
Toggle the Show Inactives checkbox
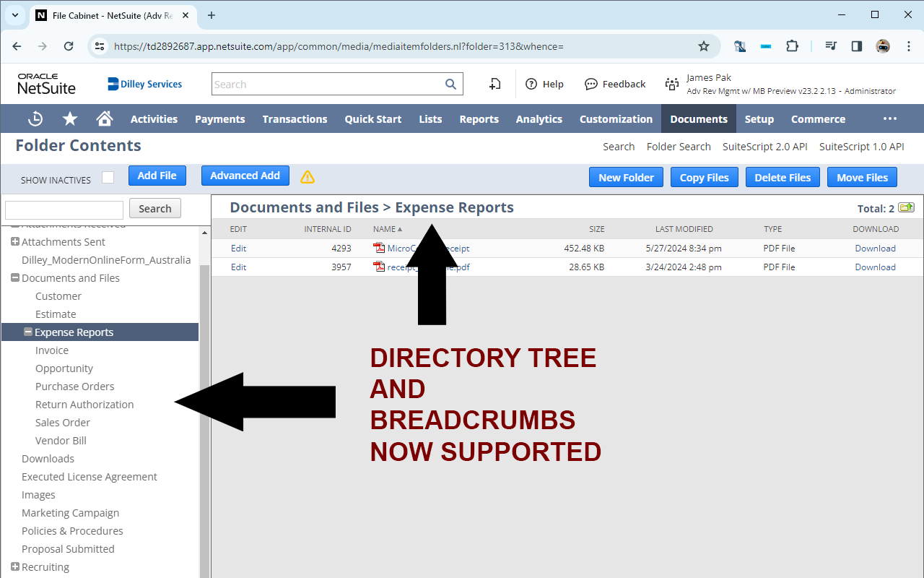108,178
